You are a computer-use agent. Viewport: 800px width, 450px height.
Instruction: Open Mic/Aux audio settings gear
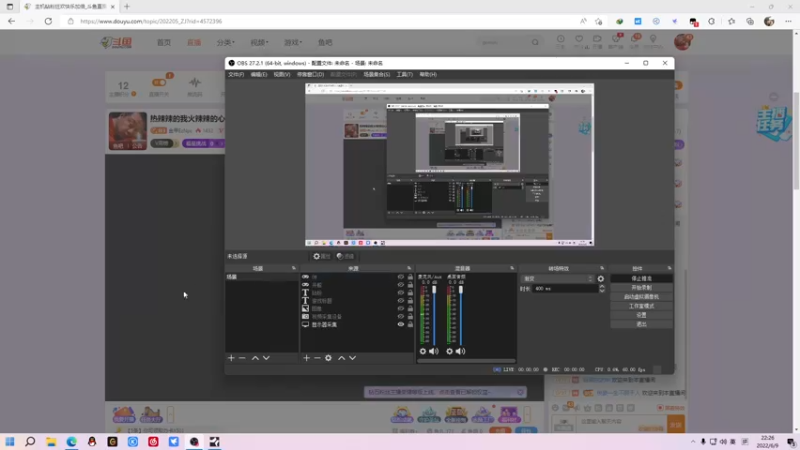[x=422, y=351]
